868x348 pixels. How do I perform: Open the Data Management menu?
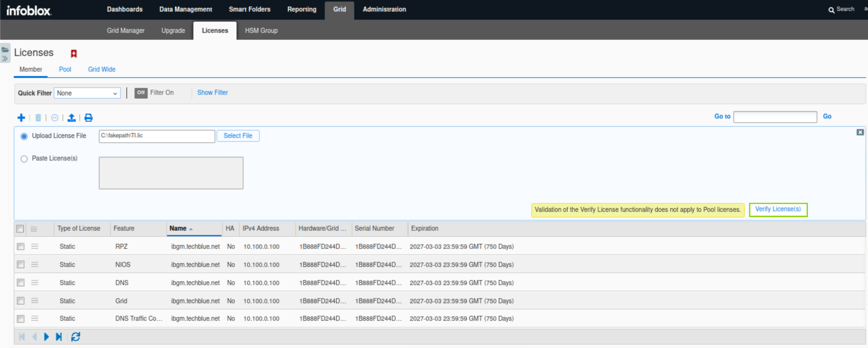[185, 9]
